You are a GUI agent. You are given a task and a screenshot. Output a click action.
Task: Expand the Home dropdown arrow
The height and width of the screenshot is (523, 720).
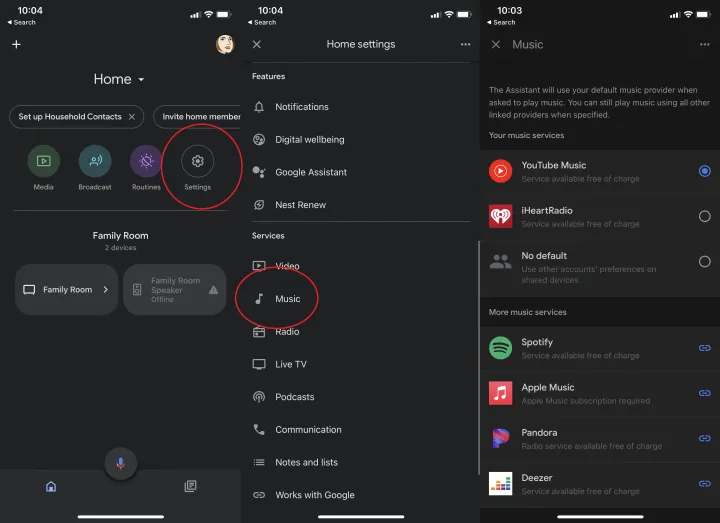tap(141, 80)
